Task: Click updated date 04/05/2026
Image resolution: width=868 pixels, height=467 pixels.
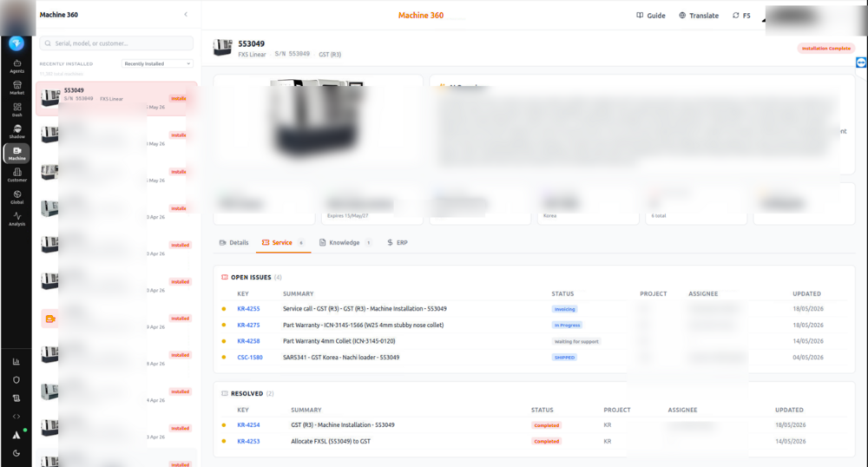Action: pyautogui.click(x=807, y=358)
